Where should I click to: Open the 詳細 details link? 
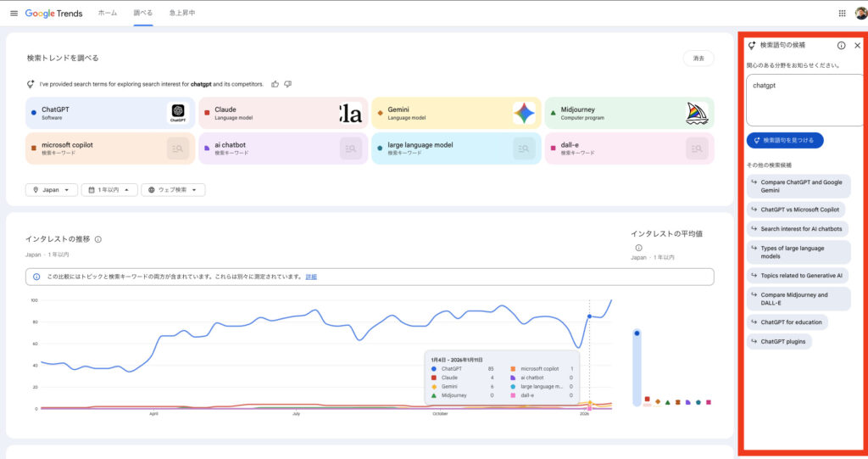[311, 277]
